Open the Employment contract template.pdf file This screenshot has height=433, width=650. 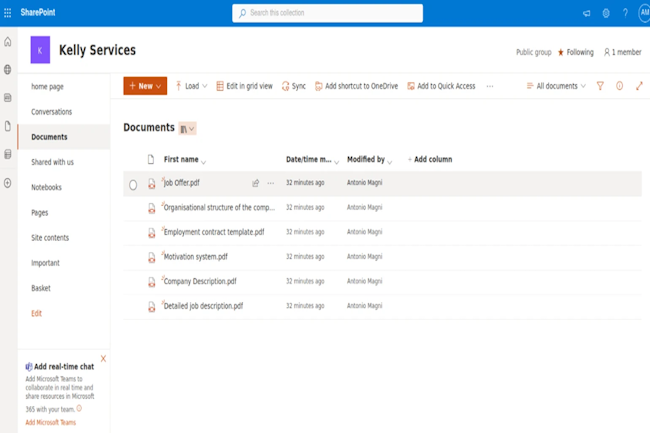213,231
